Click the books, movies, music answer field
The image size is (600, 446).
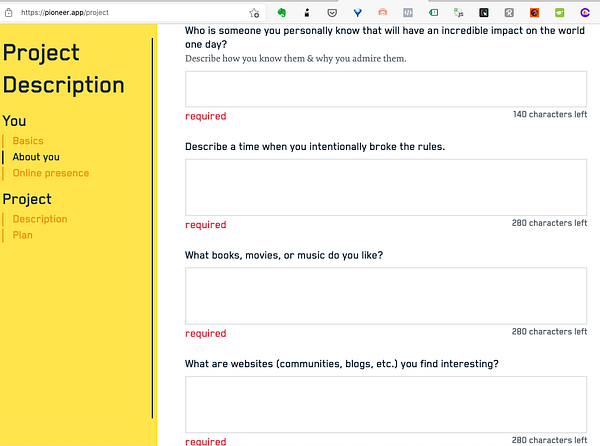coord(386,296)
